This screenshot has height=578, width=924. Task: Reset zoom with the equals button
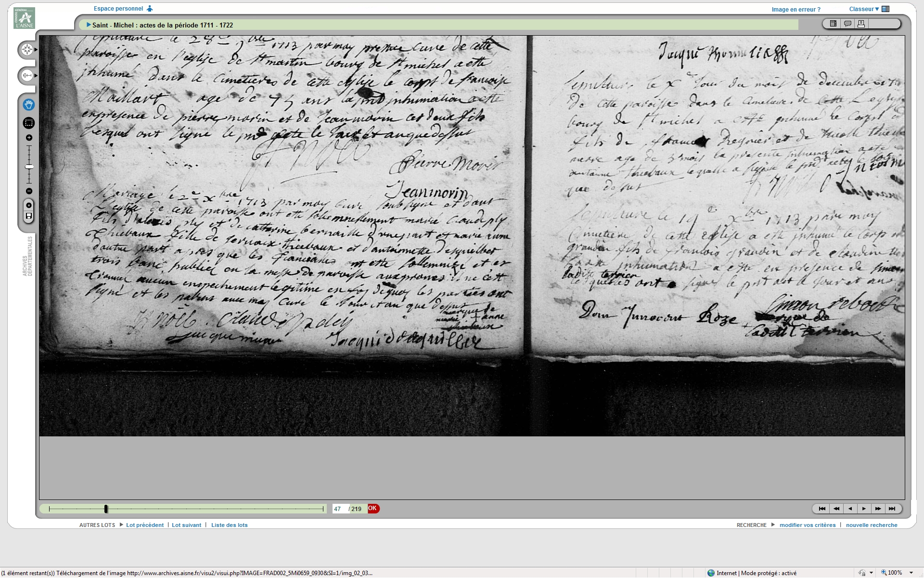[29, 206]
